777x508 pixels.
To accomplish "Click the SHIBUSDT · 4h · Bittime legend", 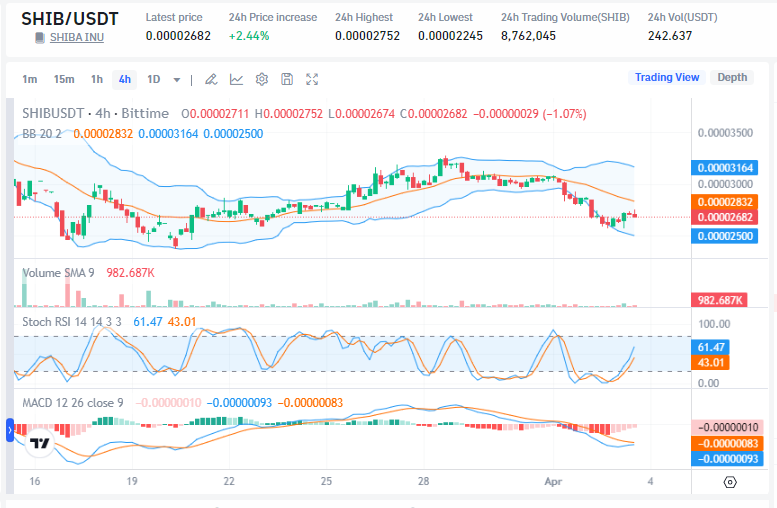I will pos(96,113).
